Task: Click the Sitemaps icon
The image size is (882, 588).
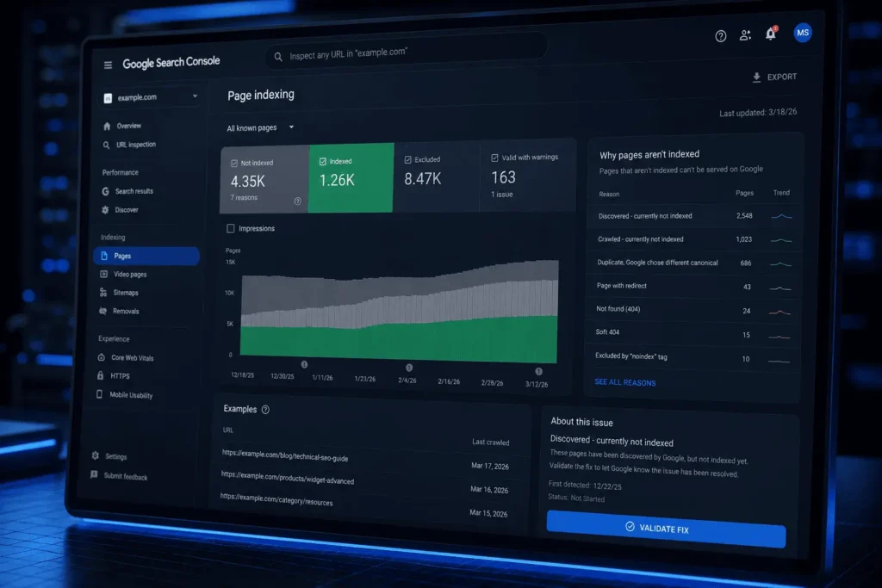Action: click(x=103, y=293)
